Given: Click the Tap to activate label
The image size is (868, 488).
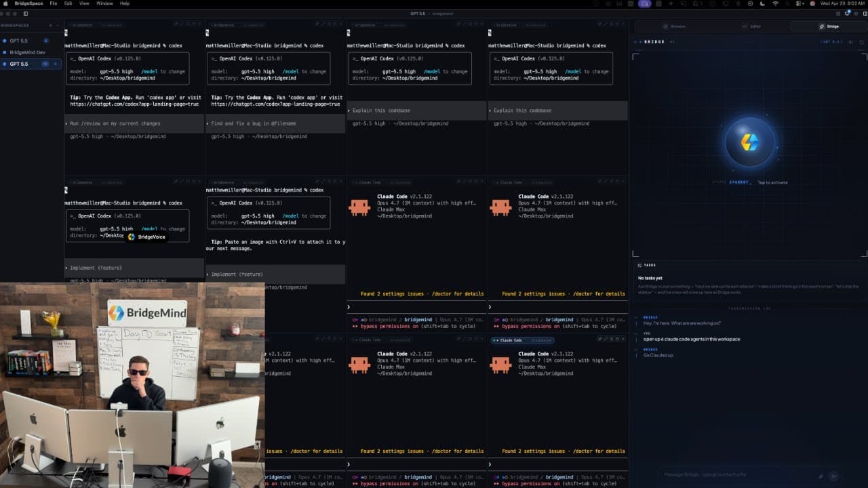Looking at the screenshot, I should click(772, 182).
